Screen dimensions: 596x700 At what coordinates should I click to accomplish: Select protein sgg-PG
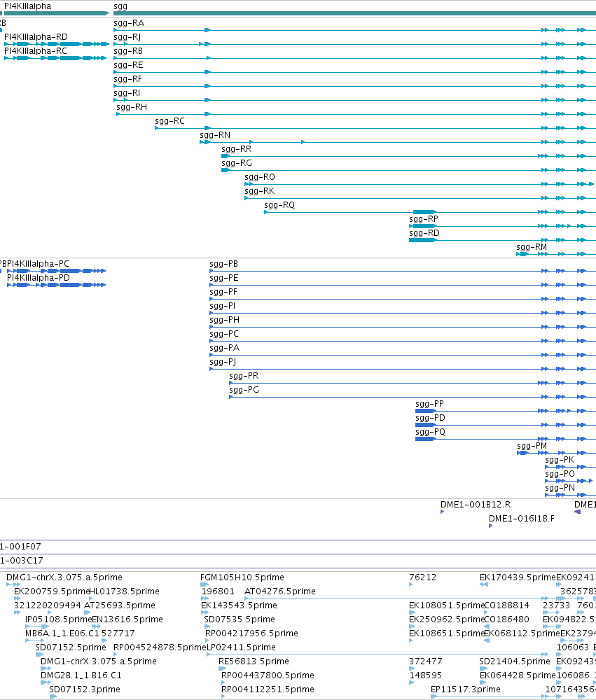[x=244, y=390]
